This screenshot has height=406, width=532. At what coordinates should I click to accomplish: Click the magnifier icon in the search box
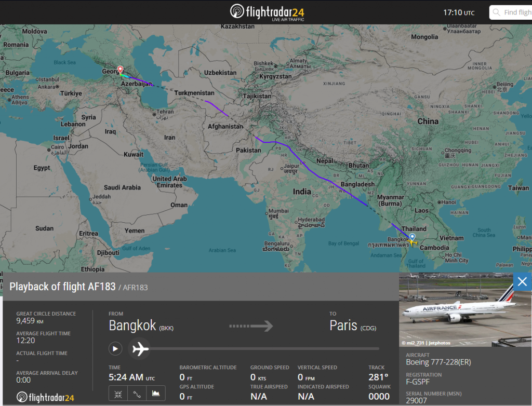(x=496, y=12)
